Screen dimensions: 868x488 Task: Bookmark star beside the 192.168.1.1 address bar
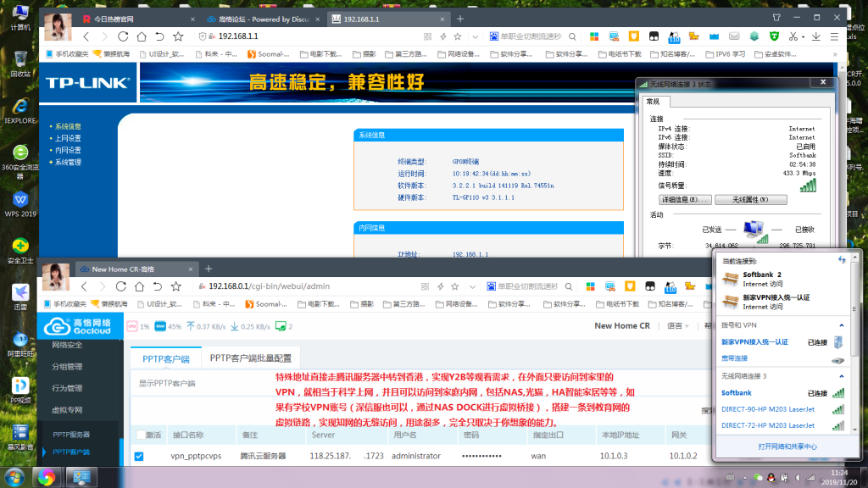(x=178, y=36)
